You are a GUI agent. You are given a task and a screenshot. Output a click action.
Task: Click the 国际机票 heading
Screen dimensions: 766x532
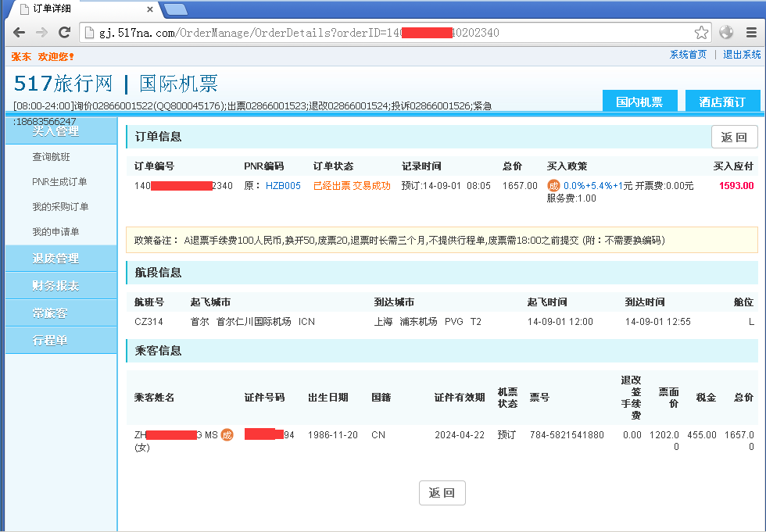[179, 84]
